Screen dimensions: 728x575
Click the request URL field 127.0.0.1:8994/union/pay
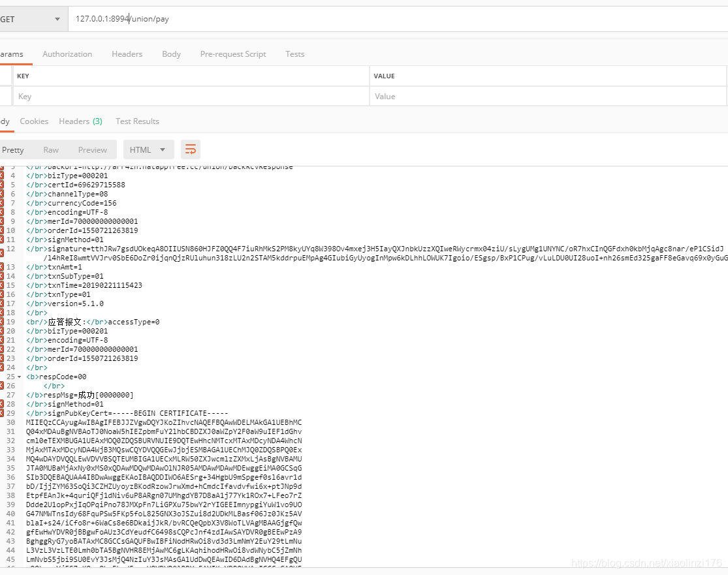click(x=398, y=19)
